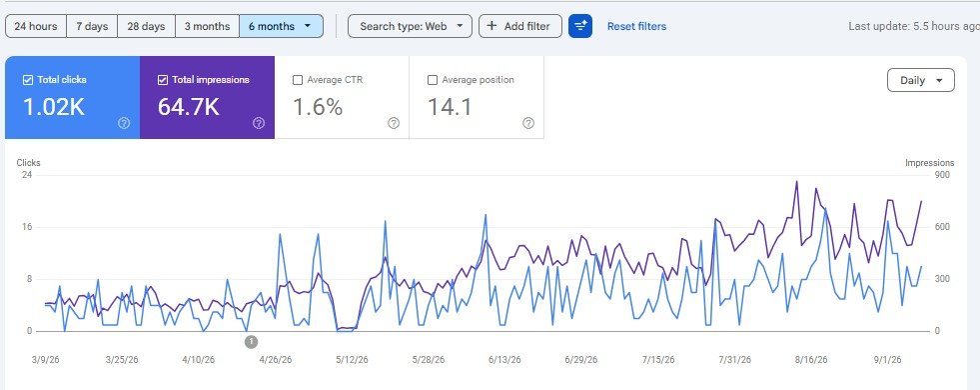Click the 8/16/26 date axis label
The height and width of the screenshot is (390, 980).
pos(811,360)
